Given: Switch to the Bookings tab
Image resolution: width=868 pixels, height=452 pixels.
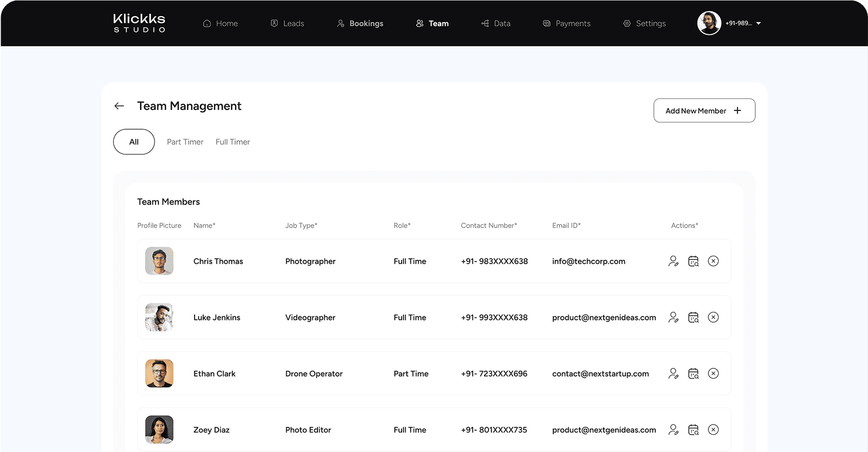Looking at the screenshot, I should (x=360, y=23).
